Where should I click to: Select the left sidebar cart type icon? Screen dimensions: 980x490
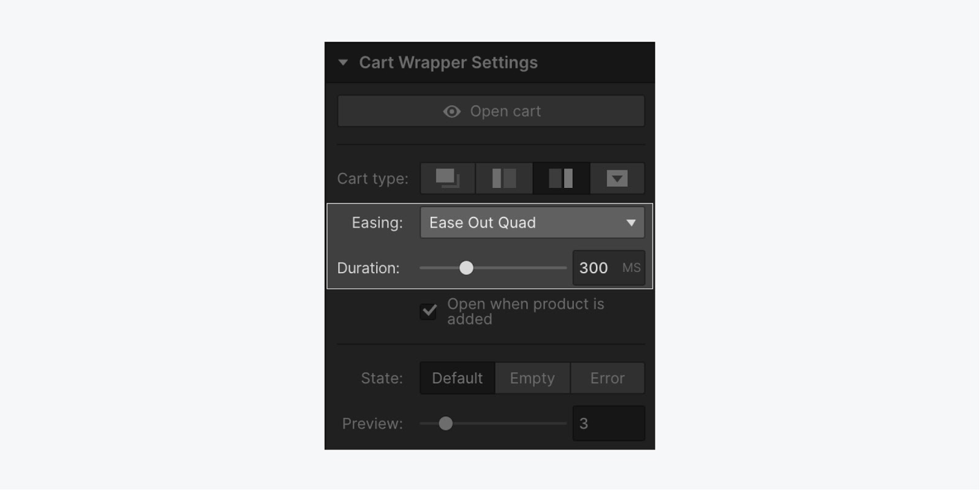[504, 178]
